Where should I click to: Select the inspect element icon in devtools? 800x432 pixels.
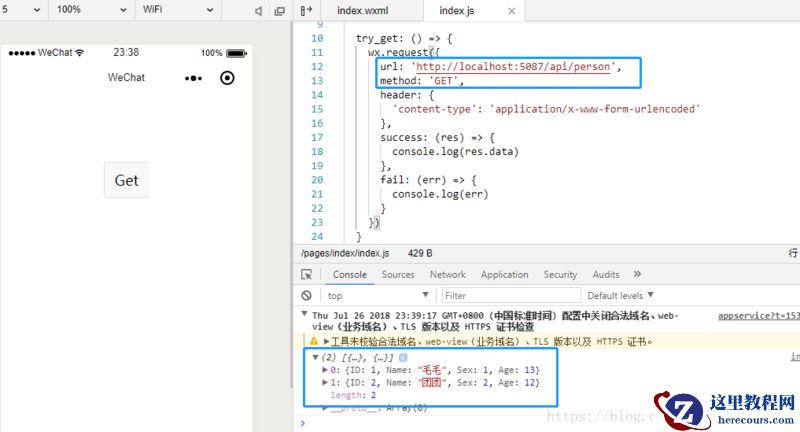(306, 274)
